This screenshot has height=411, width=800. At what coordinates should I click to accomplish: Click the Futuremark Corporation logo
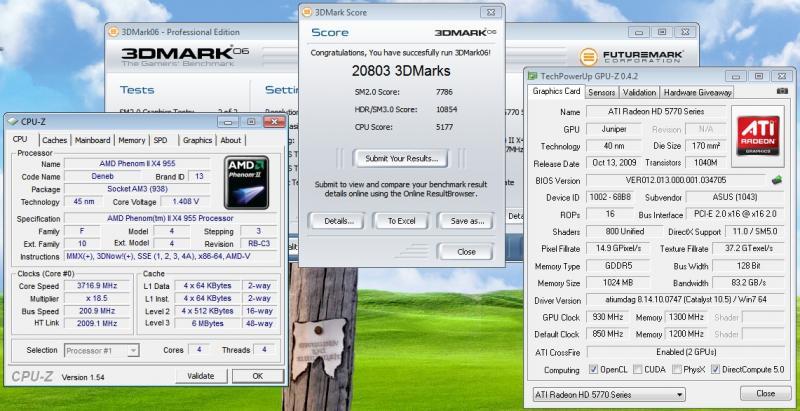632,57
